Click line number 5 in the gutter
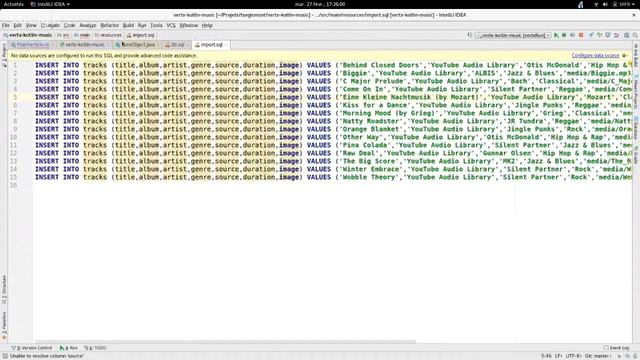640x360 pixels. tap(15, 97)
